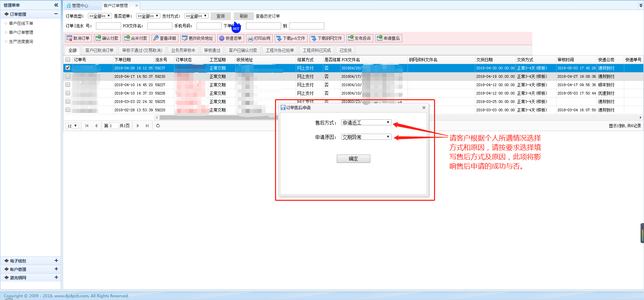Collapse the 订单管理 menu section
644x300 pixels.
pos(56,14)
